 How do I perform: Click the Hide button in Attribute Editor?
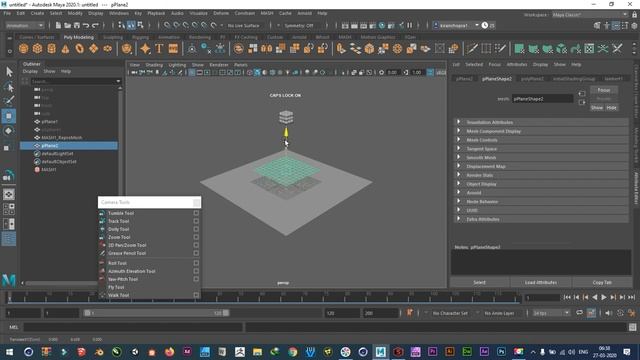point(611,108)
